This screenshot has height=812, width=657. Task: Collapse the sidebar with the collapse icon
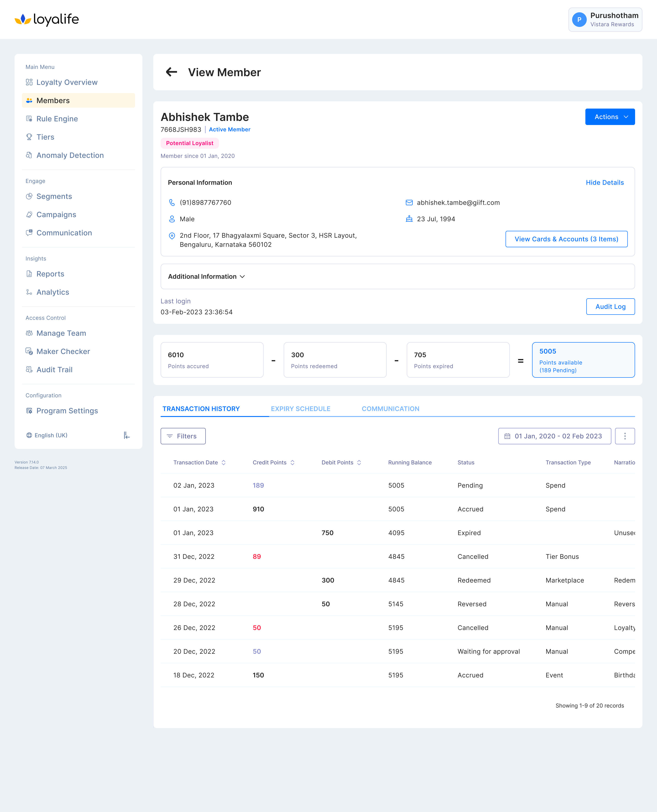(127, 435)
